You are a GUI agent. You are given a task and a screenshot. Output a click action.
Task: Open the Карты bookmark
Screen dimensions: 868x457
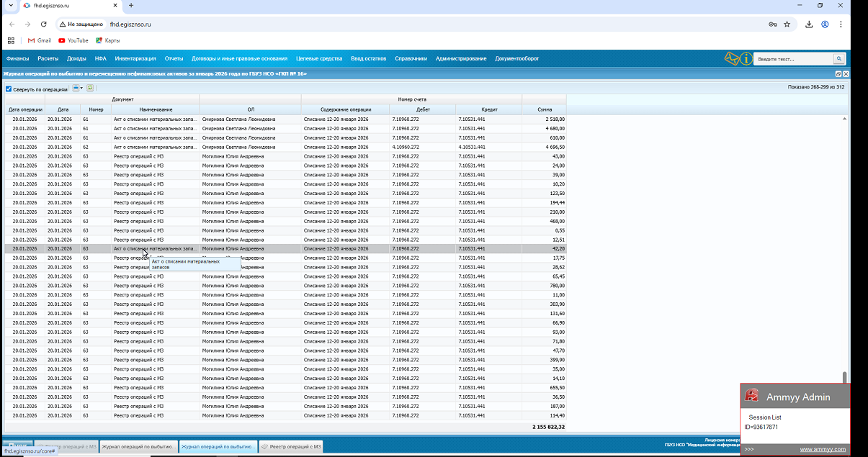[107, 40]
